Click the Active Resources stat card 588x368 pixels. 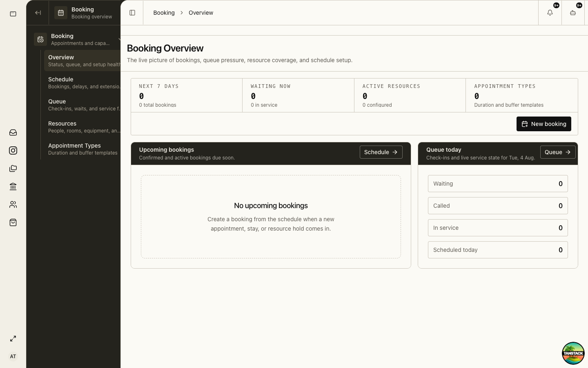tap(410, 95)
